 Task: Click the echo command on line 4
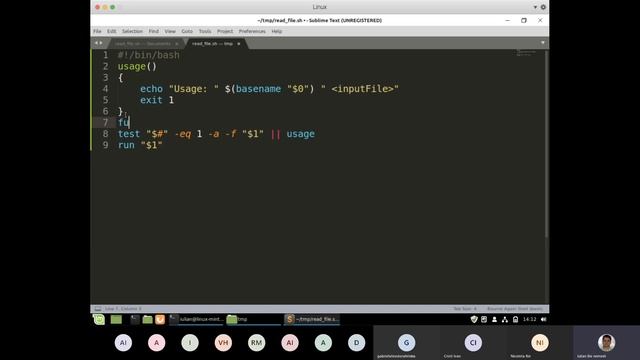pos(151,89)
